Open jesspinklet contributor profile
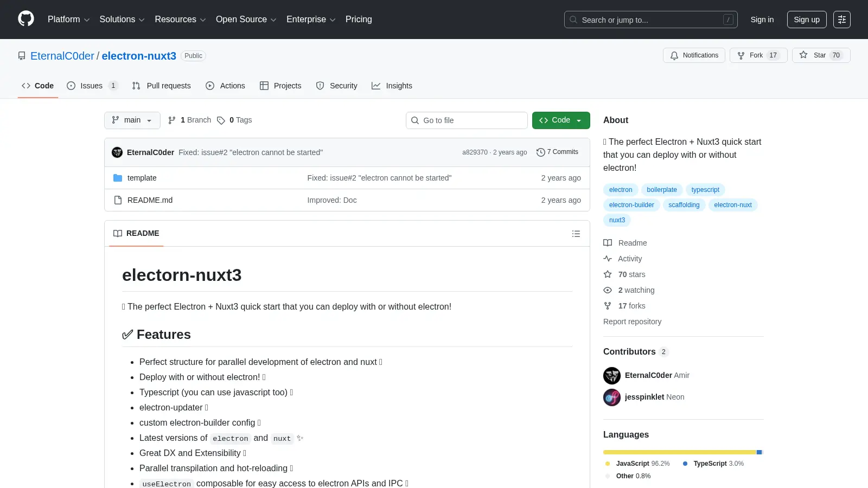The height and width of the screenshot is (488, 868). coord(644,397)
